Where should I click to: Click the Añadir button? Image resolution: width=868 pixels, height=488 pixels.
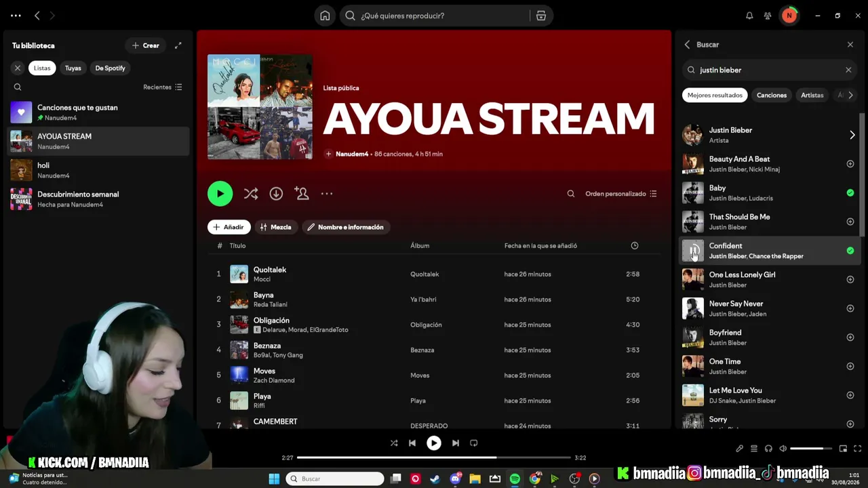coord(229,227)
